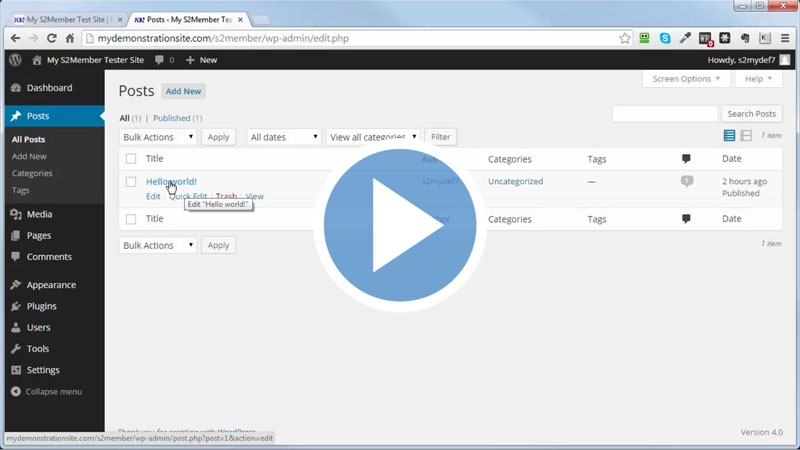Screen dimensions: 800x450
Task: Switch to list view icon
Action: [x=729, y=136]
